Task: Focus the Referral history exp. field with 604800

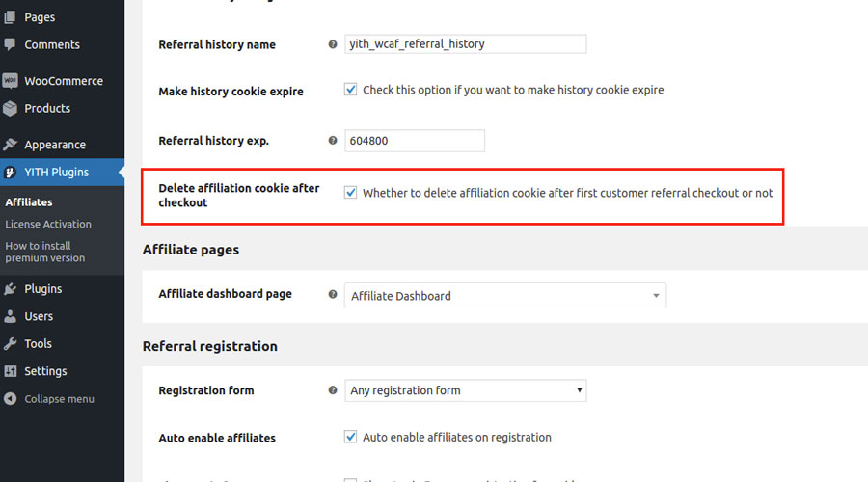Action: pos(414,141)
